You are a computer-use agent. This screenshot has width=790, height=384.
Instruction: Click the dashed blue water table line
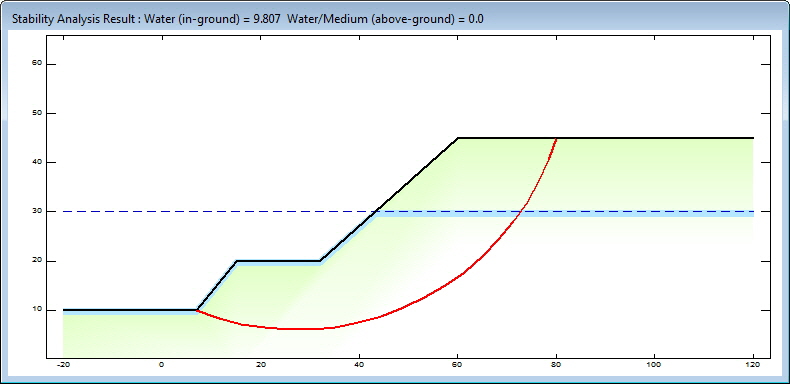(x=408, y=212)
